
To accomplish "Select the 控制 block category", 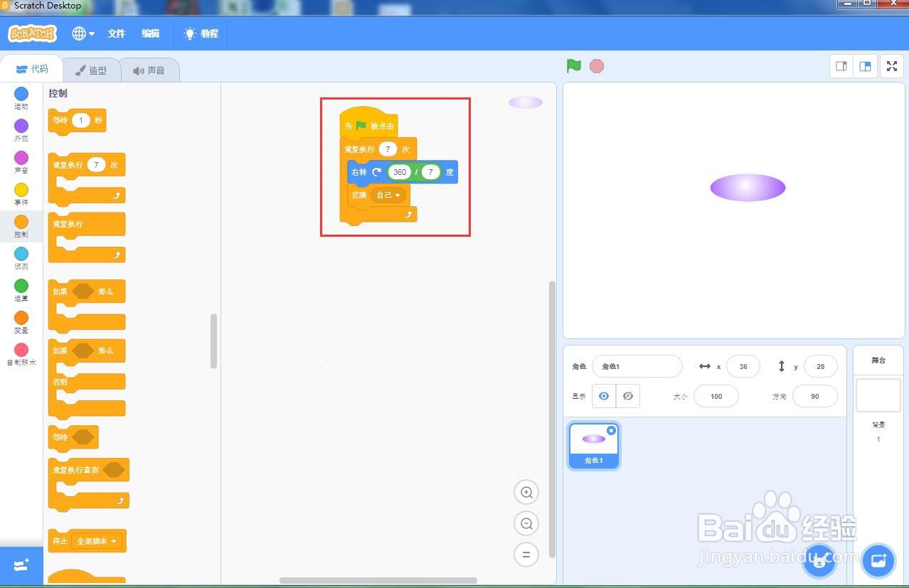I will (21, 226).
